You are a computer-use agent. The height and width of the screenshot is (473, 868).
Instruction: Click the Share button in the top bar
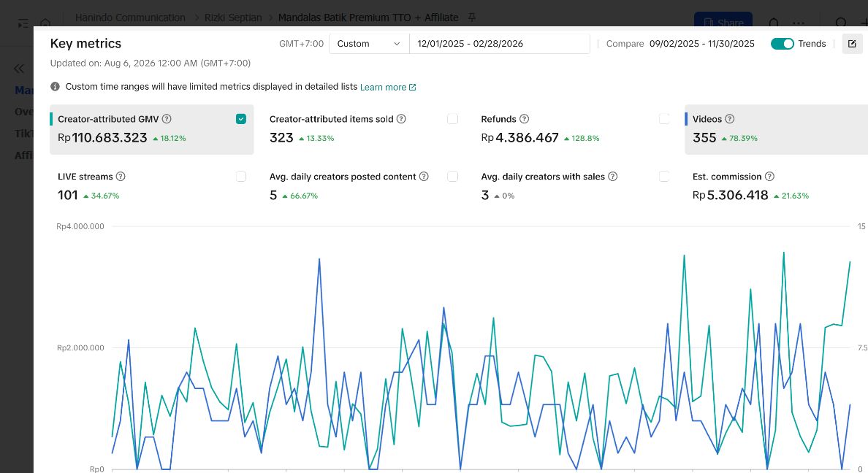point(723,22)
